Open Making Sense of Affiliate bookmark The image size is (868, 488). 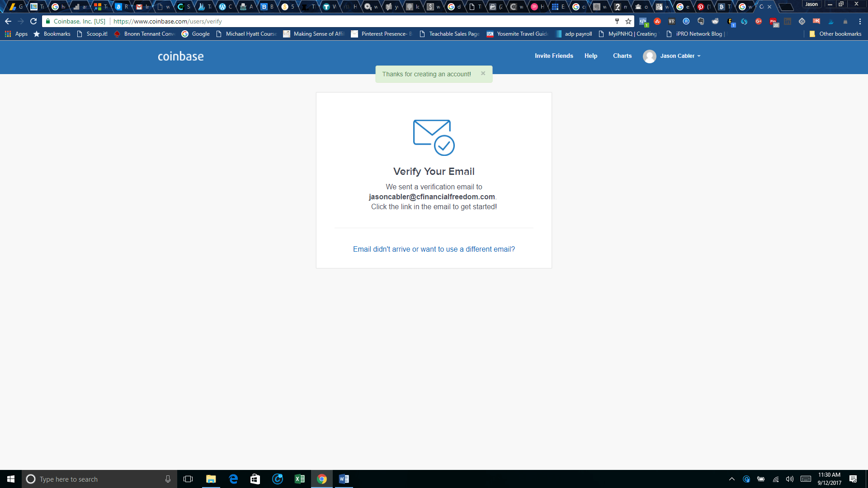tap(314, 34)
